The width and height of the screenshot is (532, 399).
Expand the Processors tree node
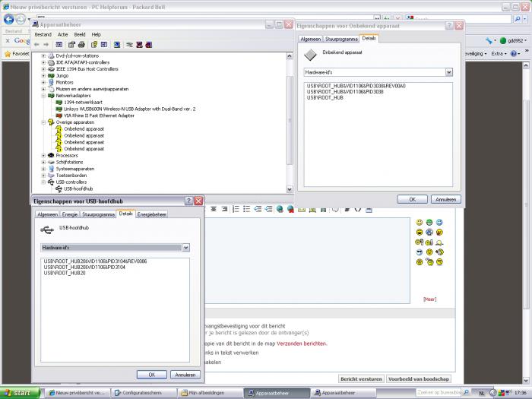point(43,156)
